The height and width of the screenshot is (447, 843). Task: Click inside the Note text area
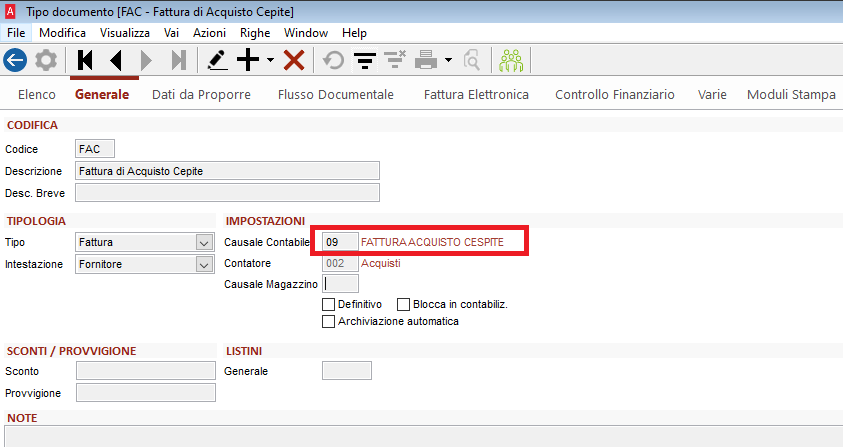[x=424, y=436]
